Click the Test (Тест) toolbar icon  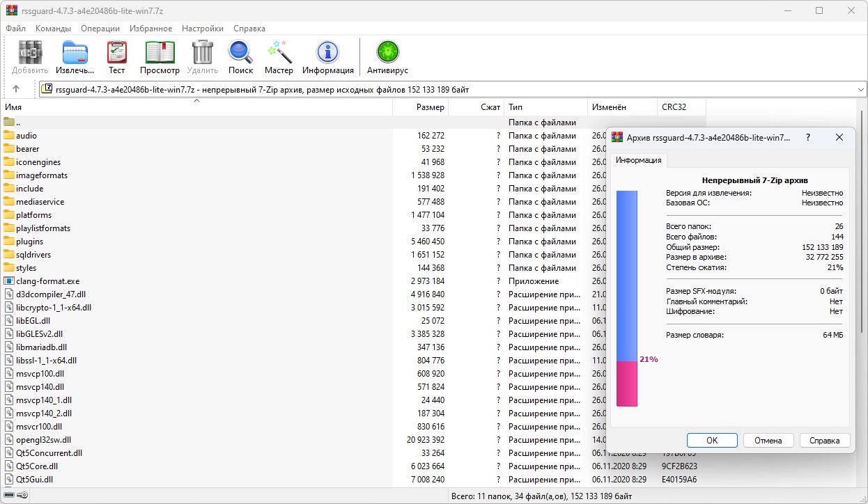click(x=116, y=54)
